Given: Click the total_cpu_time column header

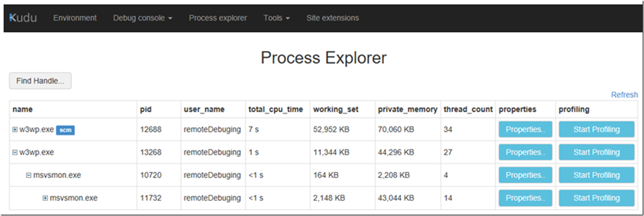Looking at the screenshot, I should pyautogui.click(x=276, y=110).
